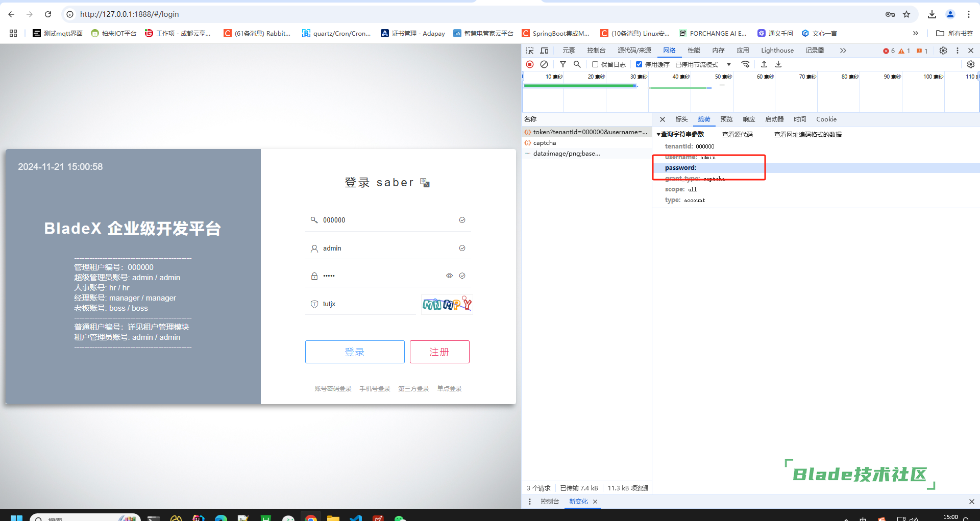Viewport: 980px width, 521px height.
Task: Select the Preview tab (预览)
Action: [726, 119]
